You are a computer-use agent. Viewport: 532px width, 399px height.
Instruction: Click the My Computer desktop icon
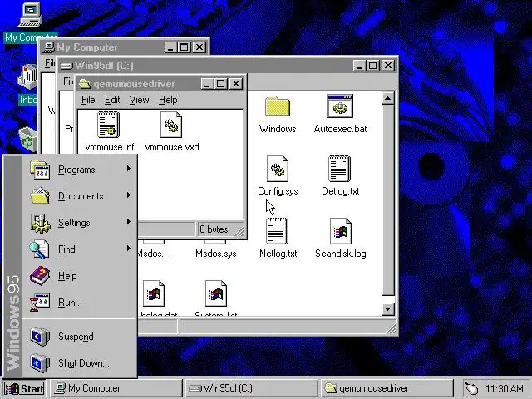click(30, 15)
